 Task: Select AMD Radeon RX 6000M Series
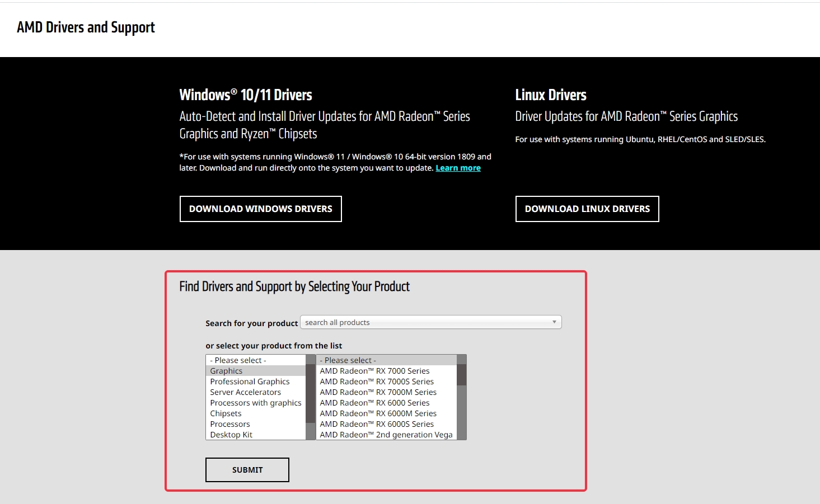[386, 413]
